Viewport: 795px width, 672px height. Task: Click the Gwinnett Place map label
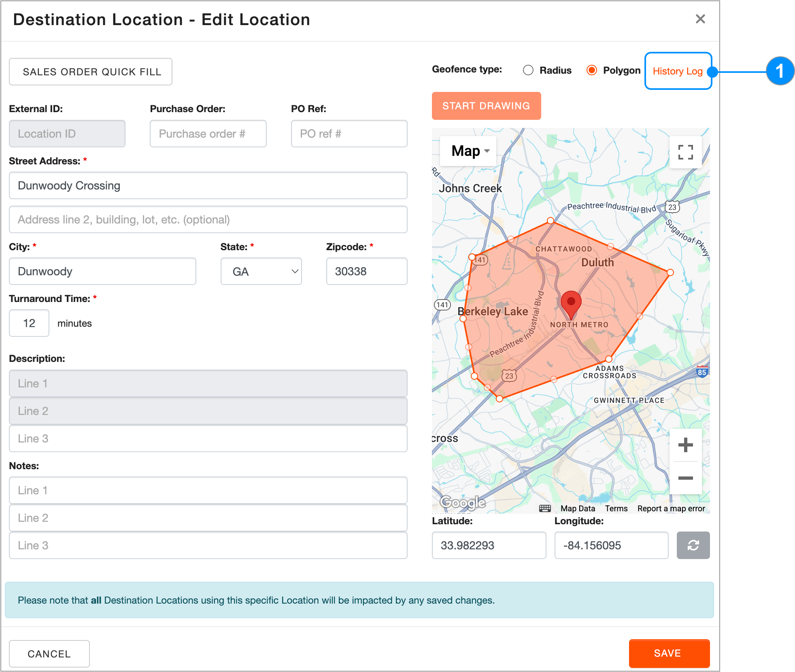(x=629, y=400)
